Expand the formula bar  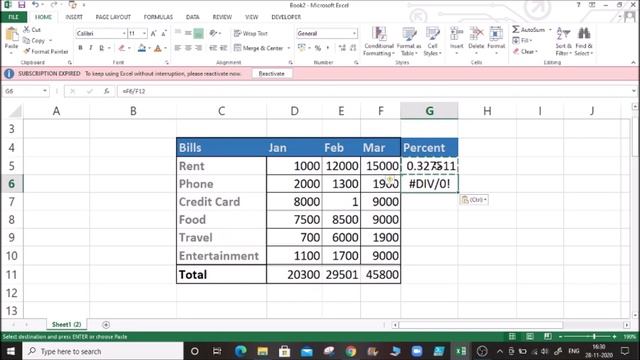tap(633, 91)
